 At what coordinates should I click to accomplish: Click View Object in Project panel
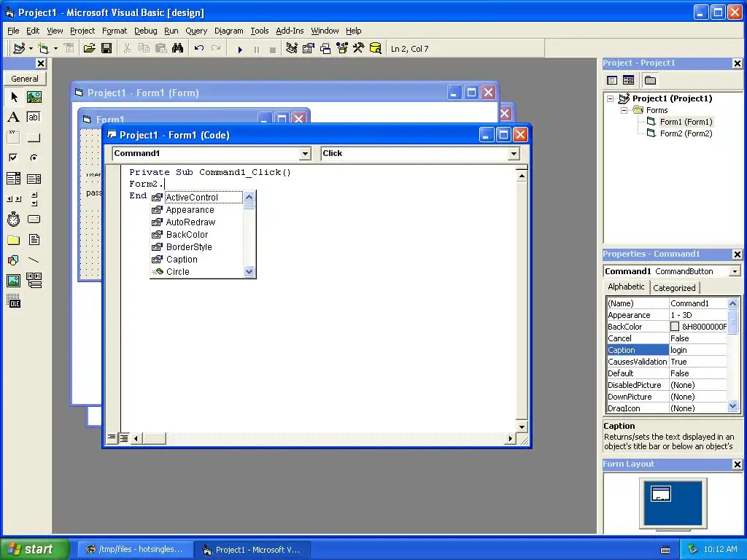pos(628,80)
